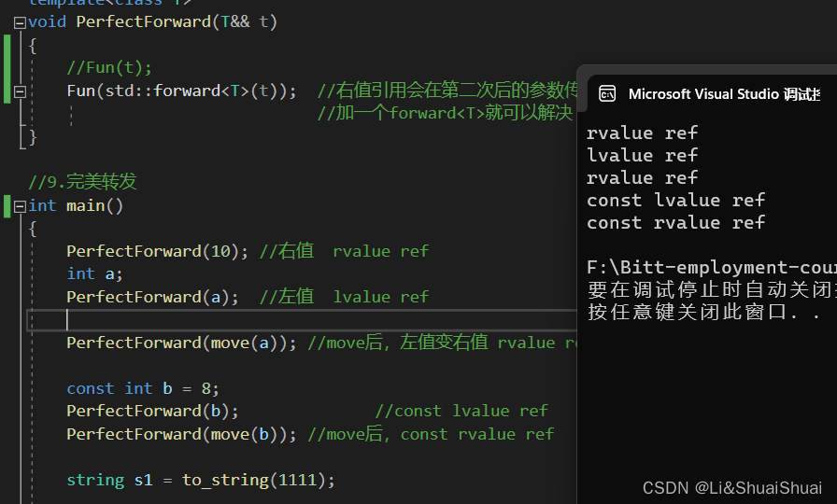Image resolution: width=837 pixels, height=504 pixels.
Task: Click the F:\Bitt-employment path in console
Action: (x=711, y=267)
